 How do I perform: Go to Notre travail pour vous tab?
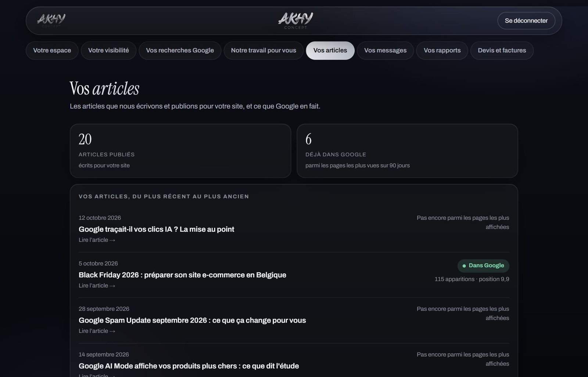pyautogui.click(x=263, y=50)
